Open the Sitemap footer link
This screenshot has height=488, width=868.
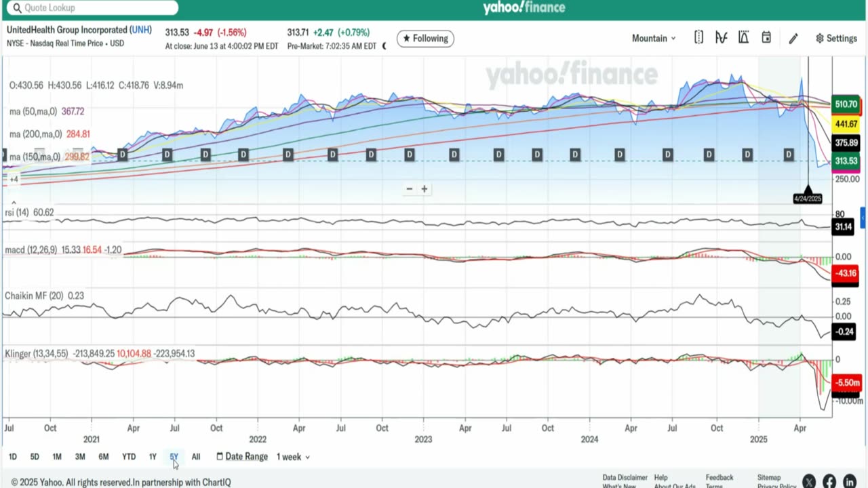[770, 478]
